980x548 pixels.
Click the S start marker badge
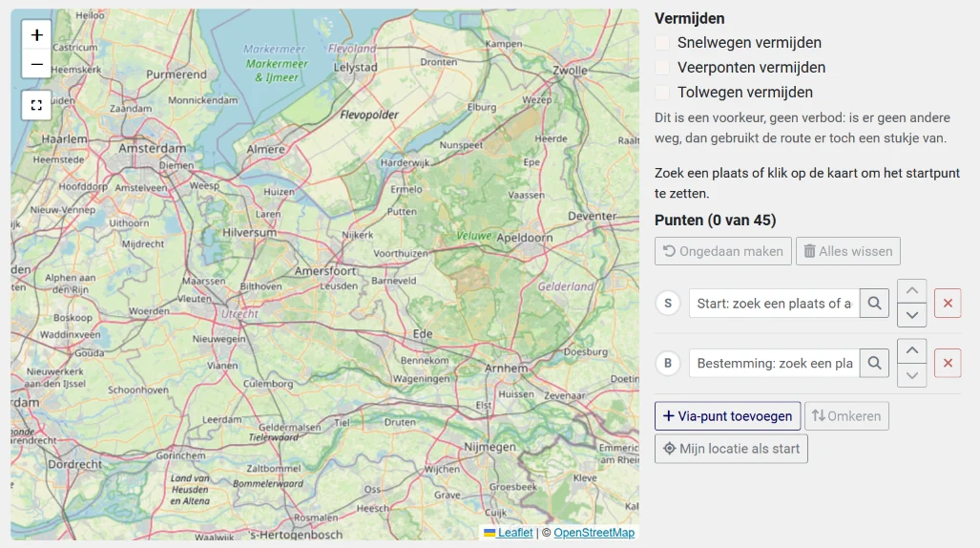coord(668,304)
